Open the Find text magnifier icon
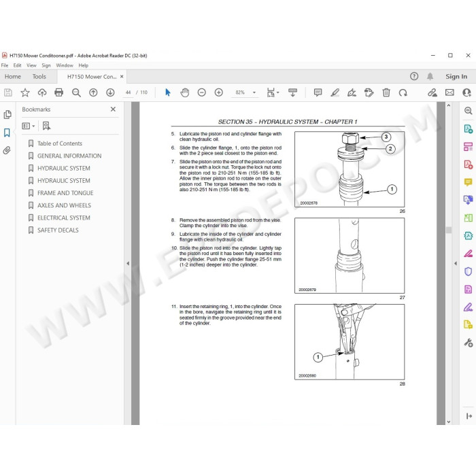The image size is (476, 476). click(x=76, y=92)
